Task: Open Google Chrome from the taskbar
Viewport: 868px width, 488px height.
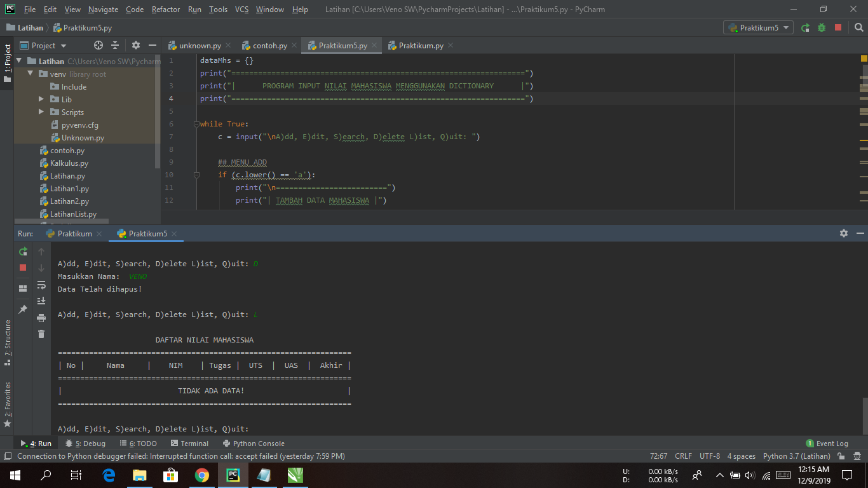Action: pos(202,475)
